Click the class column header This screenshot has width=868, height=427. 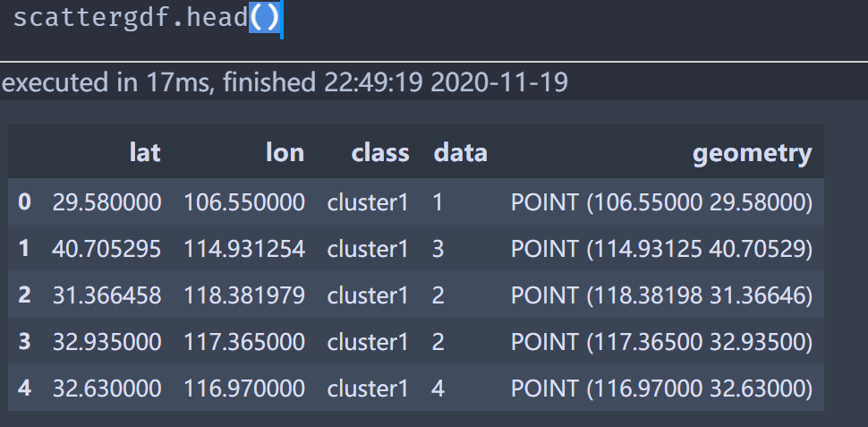pyautogui.click(x=379, y=153)
